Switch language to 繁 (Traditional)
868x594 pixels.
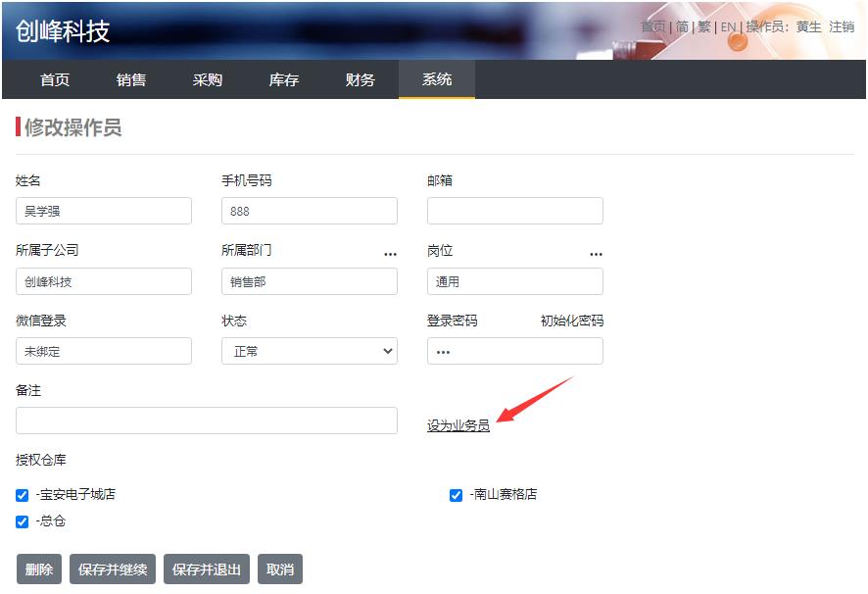[704, 26]
